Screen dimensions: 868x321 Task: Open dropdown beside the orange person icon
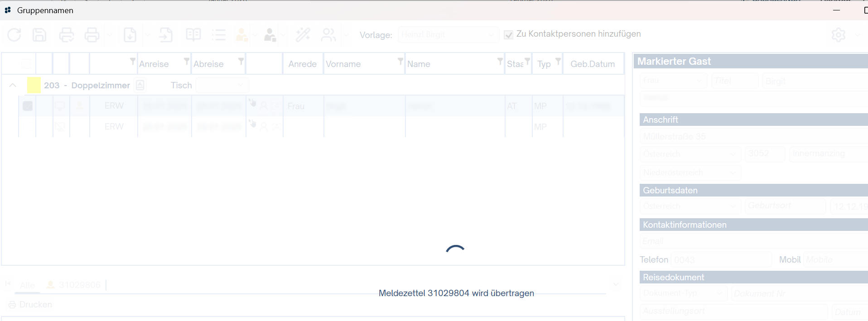click(255, 35)
